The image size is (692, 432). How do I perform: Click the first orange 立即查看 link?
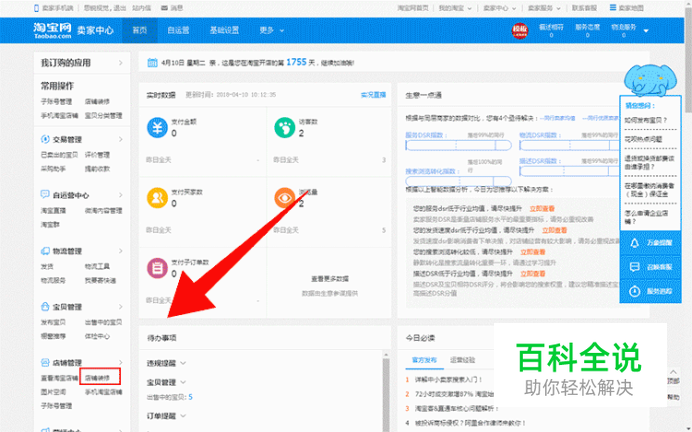pos(542,209)
